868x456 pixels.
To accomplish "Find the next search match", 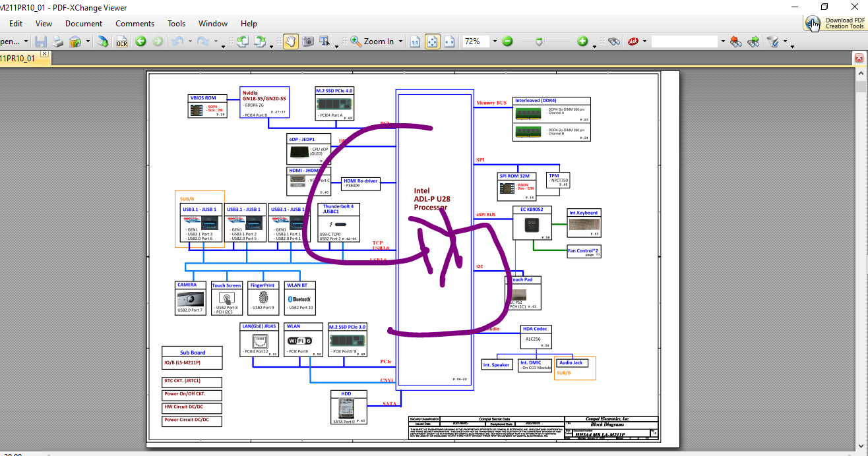I will click(x=753, y=42).
